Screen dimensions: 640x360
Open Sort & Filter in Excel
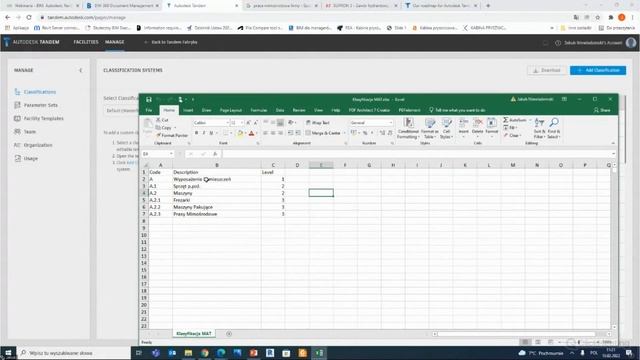539,128
